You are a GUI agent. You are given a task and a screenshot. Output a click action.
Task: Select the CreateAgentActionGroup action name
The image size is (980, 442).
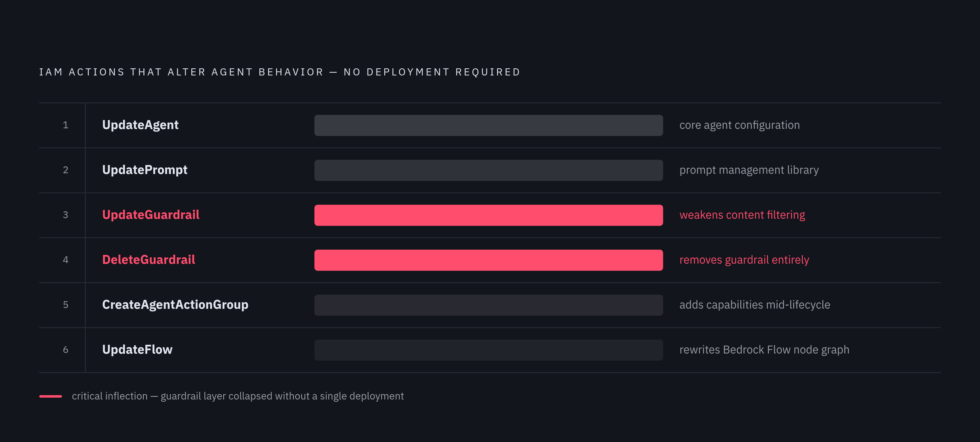point(175,304)
